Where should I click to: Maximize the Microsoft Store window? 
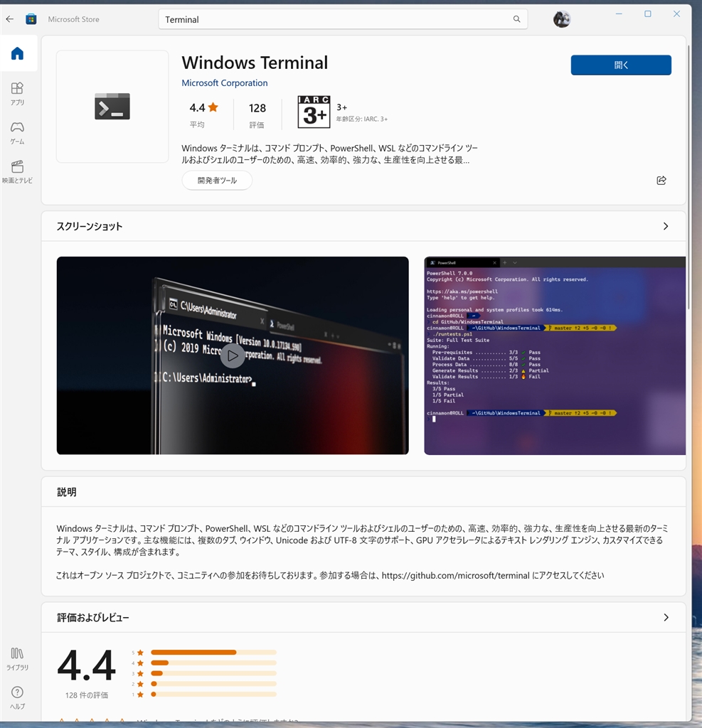click(x=648, y=14)
